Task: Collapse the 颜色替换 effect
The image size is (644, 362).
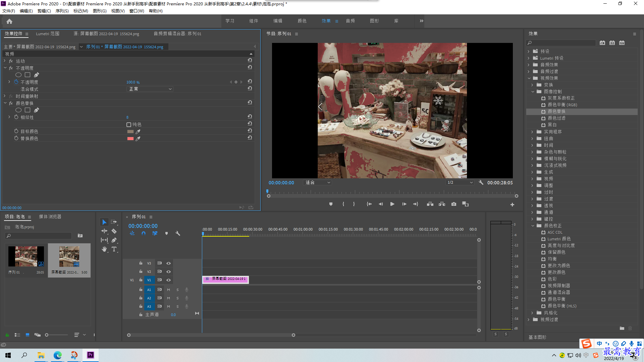Action: pyautogui.click(x=5, y=103)
